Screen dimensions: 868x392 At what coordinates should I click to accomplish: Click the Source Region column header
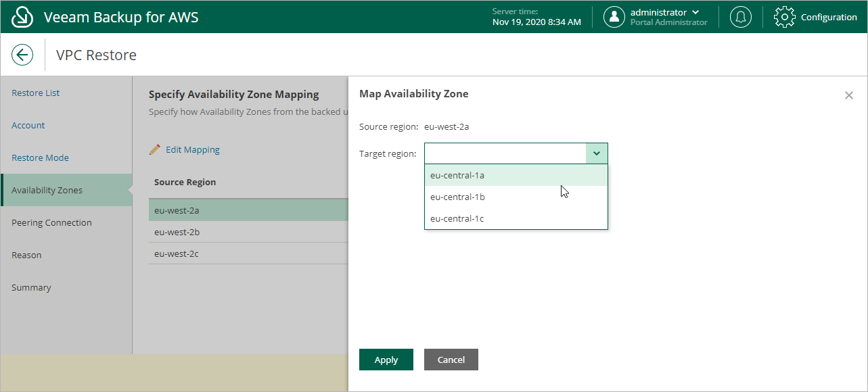pos(185,182)
